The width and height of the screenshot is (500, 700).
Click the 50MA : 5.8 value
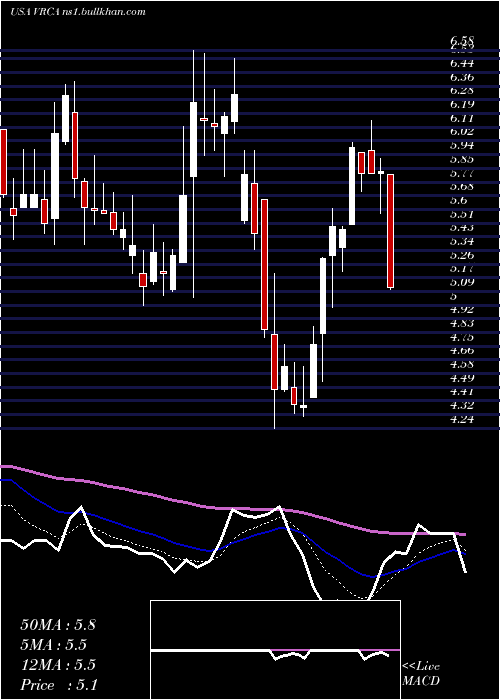click(58, 625)
